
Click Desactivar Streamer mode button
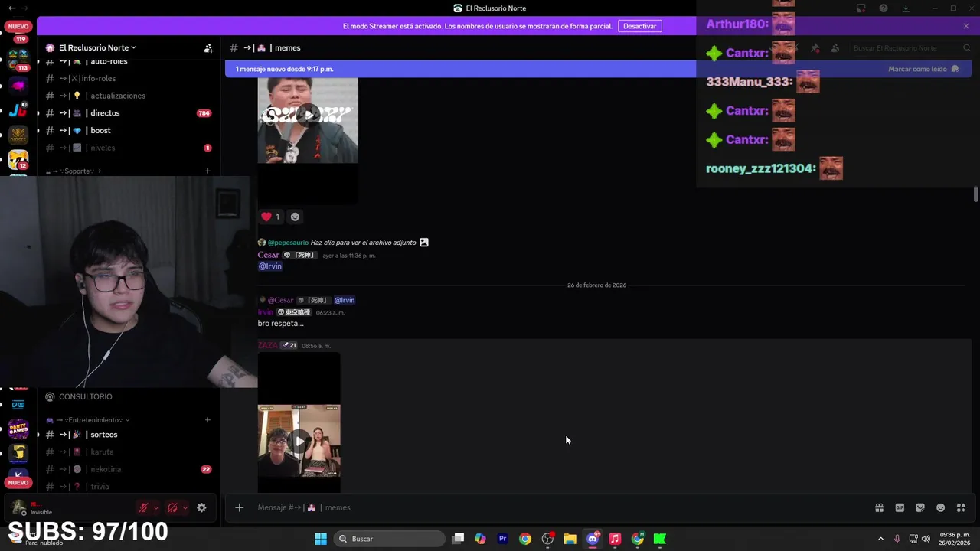coord(639,26)
